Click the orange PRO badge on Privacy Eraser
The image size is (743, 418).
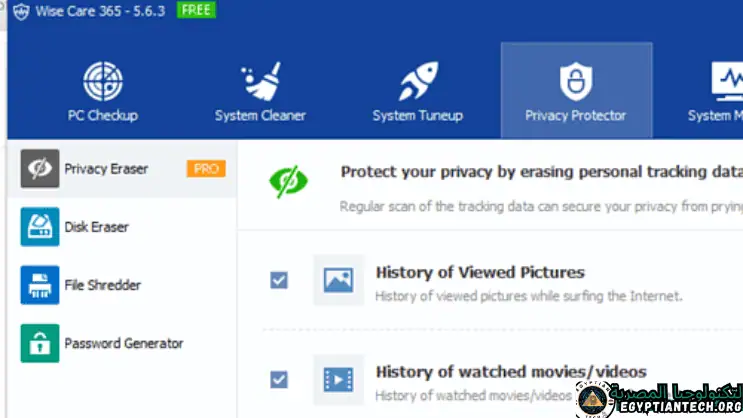coord(206,169)
